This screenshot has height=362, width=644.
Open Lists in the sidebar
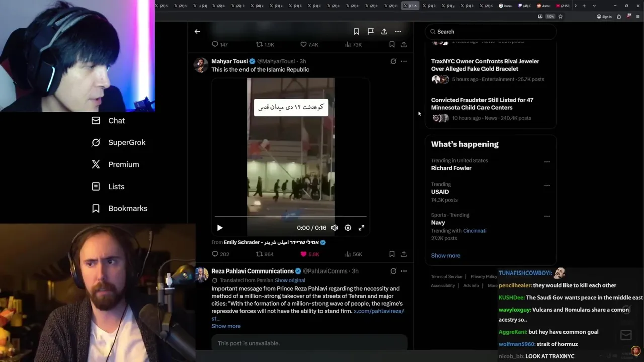(x=108, y=187)
